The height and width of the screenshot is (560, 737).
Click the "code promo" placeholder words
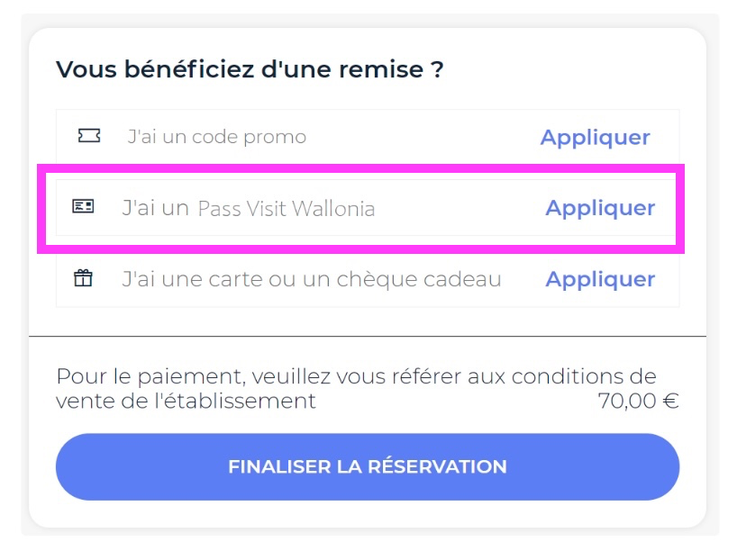[x=249, y=137]
